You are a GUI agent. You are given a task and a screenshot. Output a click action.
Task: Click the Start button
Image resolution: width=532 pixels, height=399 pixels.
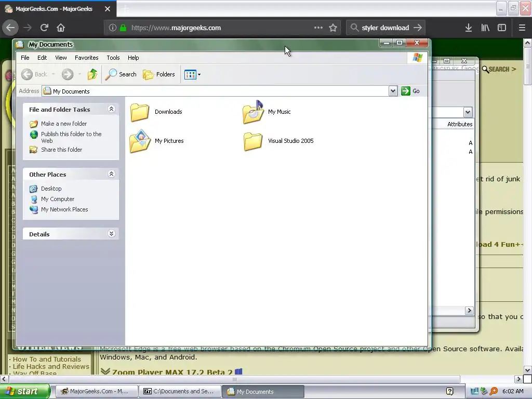[x=24, y=391]
